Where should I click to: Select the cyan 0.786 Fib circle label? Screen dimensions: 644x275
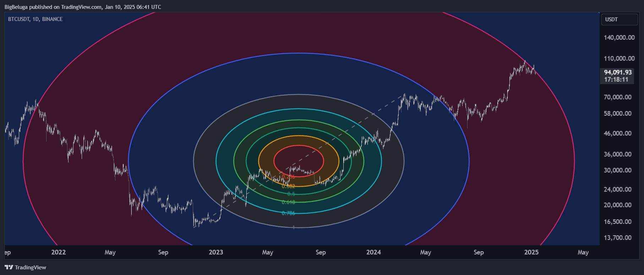tap(289, 213)
